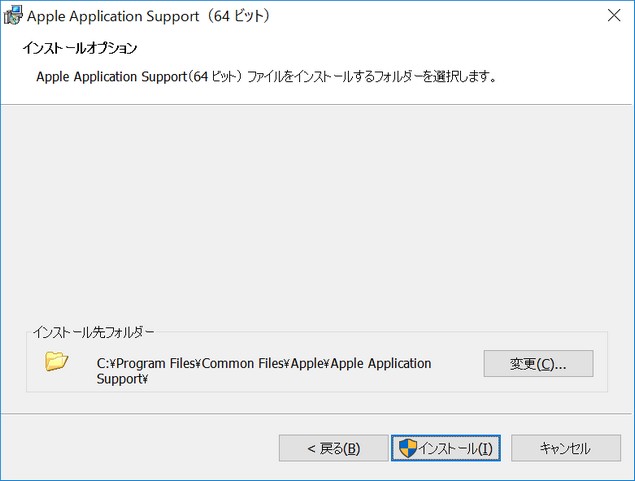Close the installer window with the X
The height and width of the screenshot is (481, 635).
pyautogui.click(x=614, y=15)
